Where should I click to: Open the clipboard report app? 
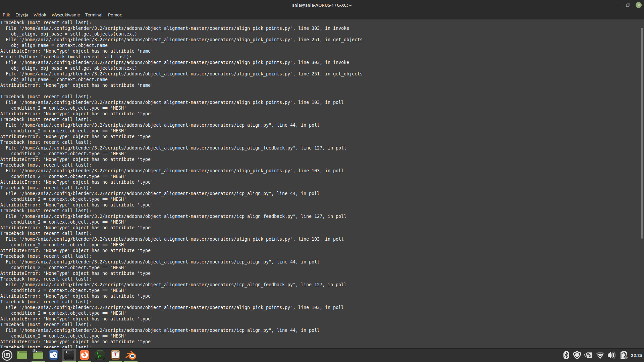point(115,355)
